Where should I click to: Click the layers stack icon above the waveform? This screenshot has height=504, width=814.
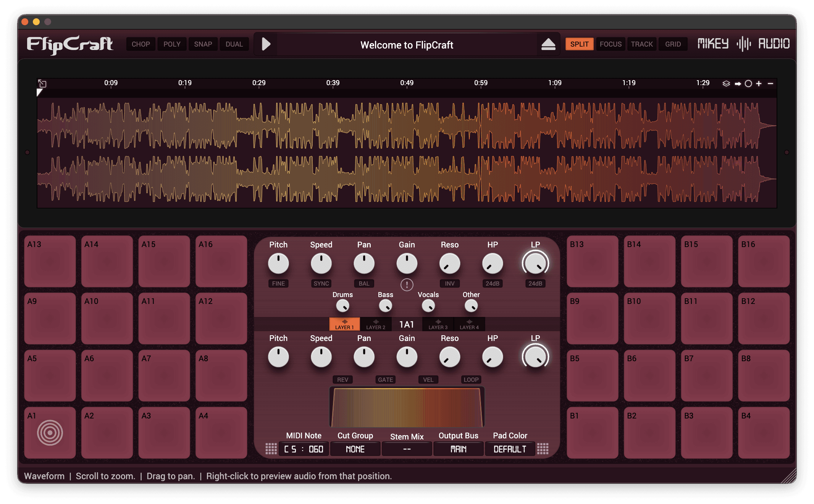click(x=726, y=83)
